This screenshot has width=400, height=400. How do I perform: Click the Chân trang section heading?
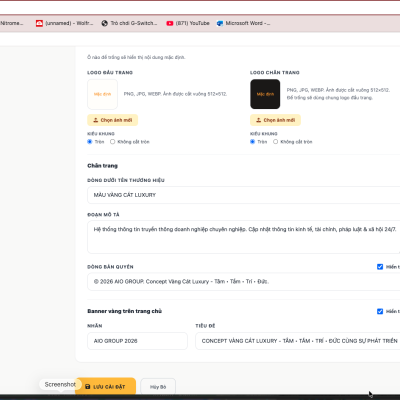click(x=102, y=166)
